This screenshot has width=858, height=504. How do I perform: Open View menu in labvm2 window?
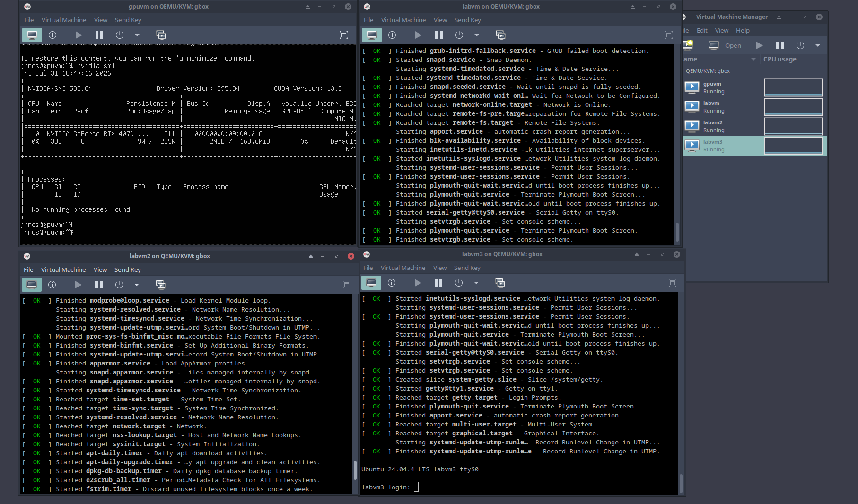100,269
